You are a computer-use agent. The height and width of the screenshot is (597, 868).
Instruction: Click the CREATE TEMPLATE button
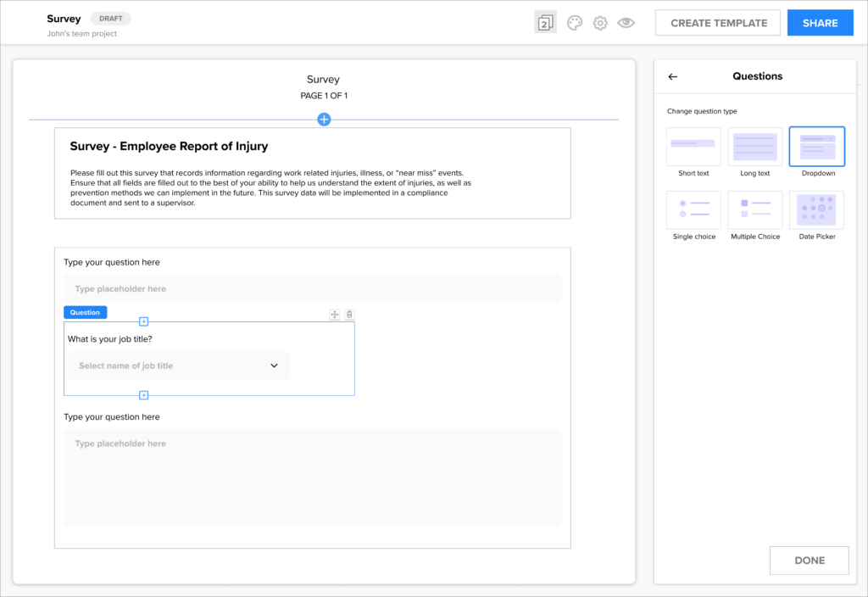coord(718,23)
